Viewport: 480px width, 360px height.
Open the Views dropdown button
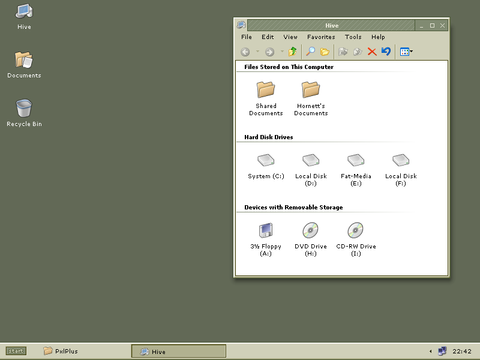[406, 52]
